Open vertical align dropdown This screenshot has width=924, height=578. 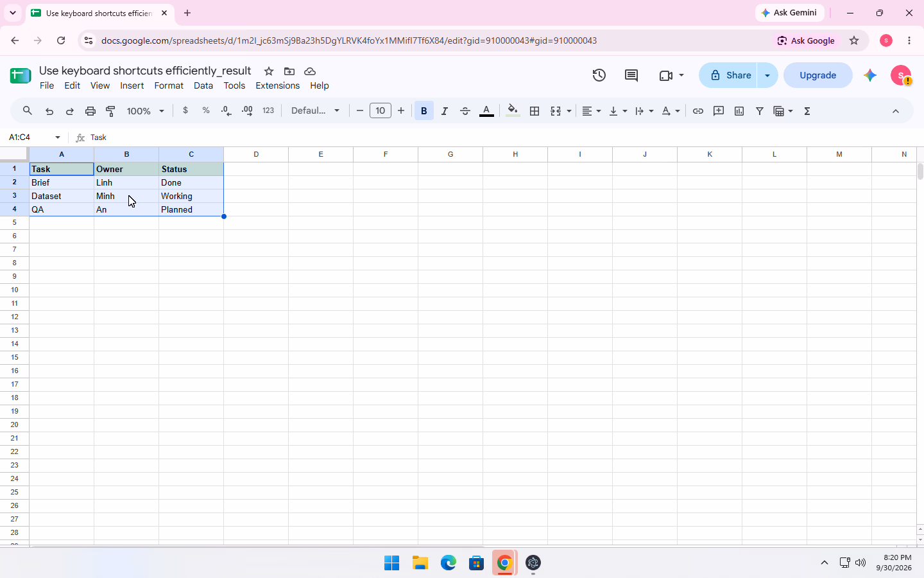(x=618, y=111)
